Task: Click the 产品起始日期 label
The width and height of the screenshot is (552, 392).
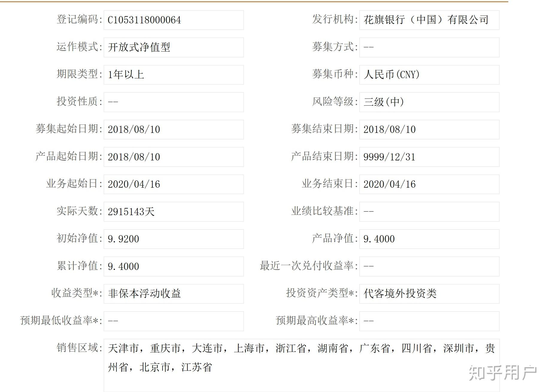Action: coord(69,156)
